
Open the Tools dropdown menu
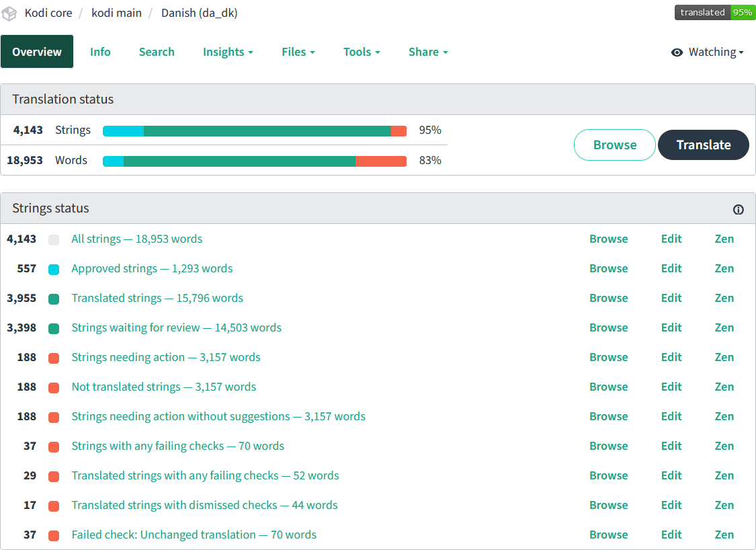[x=362, y=52]
